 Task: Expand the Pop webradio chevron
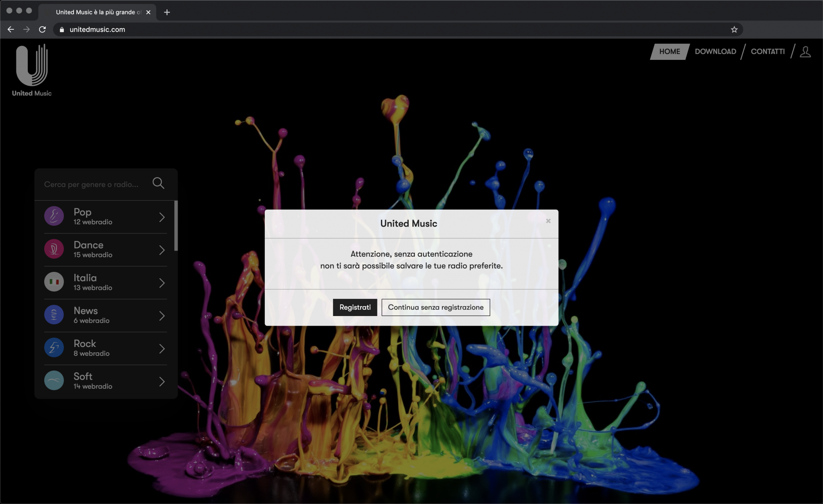click(162, 217)
